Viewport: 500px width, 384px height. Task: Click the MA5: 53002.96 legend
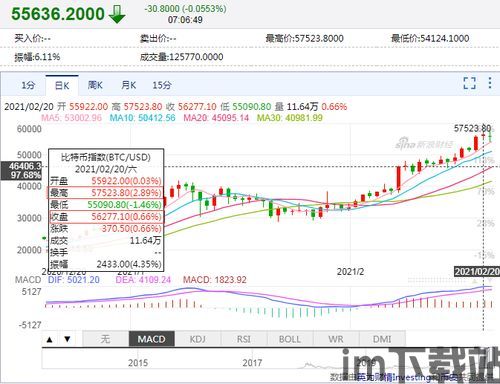point(71,118)
